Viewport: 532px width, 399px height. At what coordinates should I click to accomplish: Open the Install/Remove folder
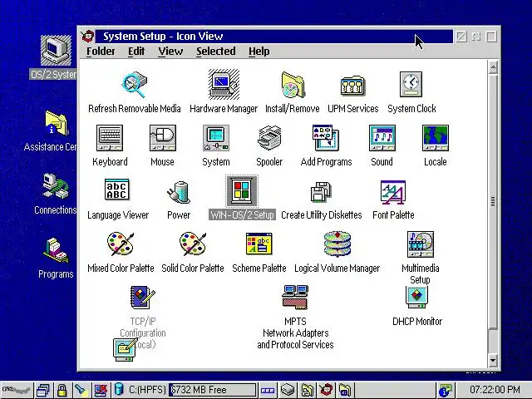point(293,85)
